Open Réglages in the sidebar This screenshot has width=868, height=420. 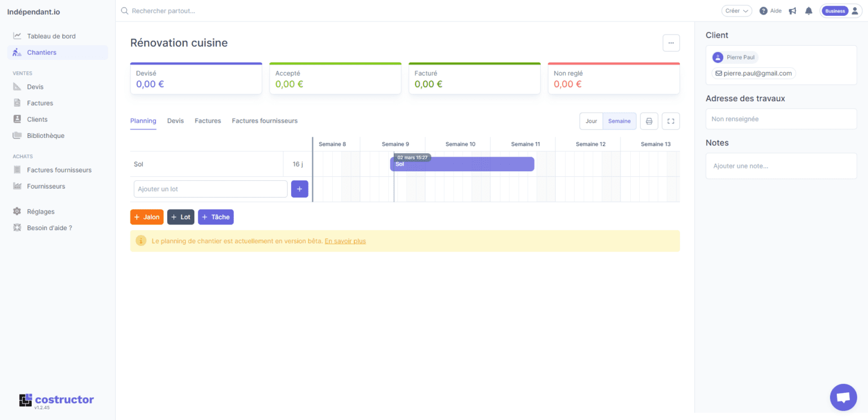(x=41, y=211)
